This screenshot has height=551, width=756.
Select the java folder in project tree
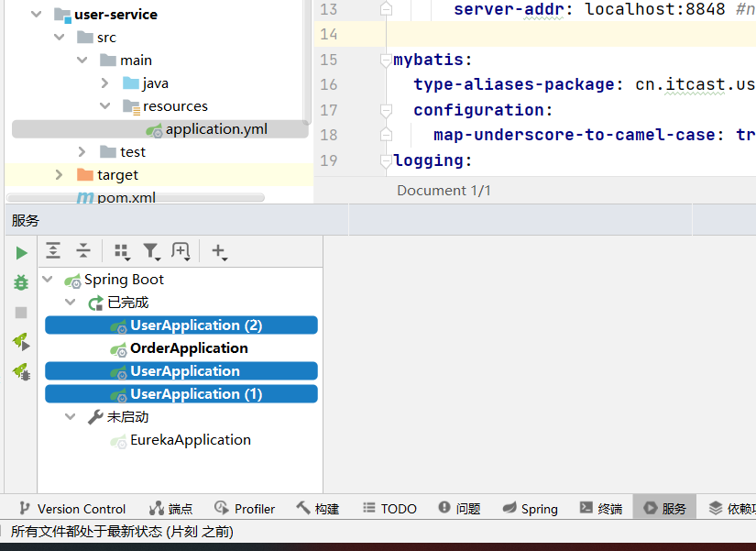[146, 83]
